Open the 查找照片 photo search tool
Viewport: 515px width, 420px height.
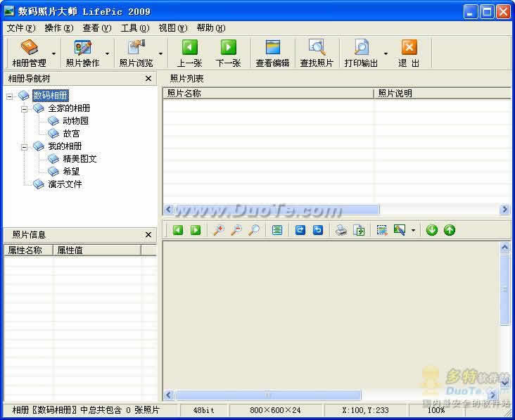[317, 48]
